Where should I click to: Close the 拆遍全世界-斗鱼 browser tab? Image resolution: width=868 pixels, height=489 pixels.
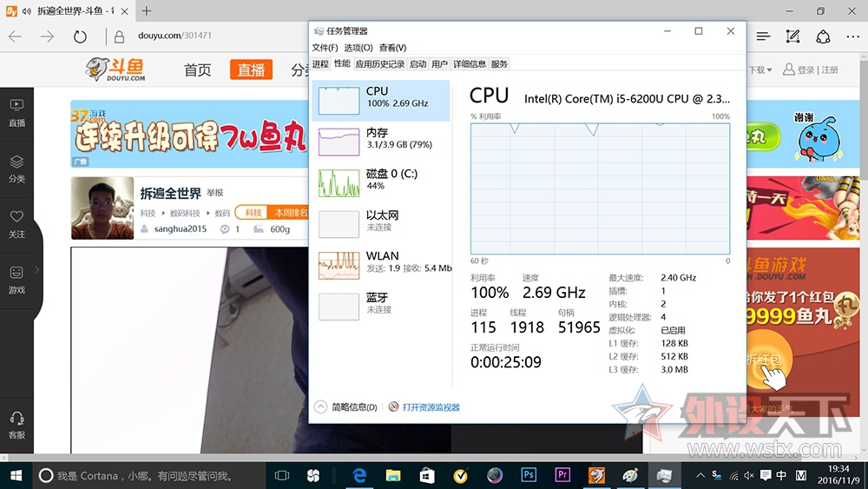[124, 11]
